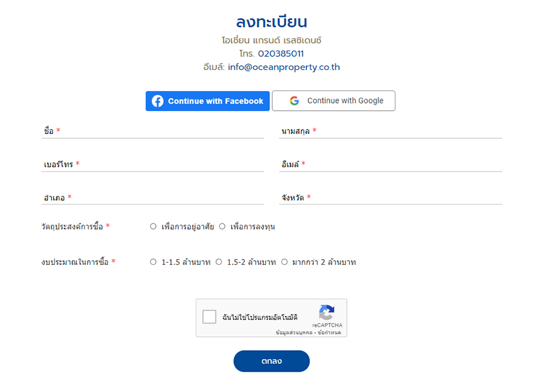Open the phone number 020385011 link
This screenshot has height=392, width=540.
pyautogui.click(x=281, y=54)
